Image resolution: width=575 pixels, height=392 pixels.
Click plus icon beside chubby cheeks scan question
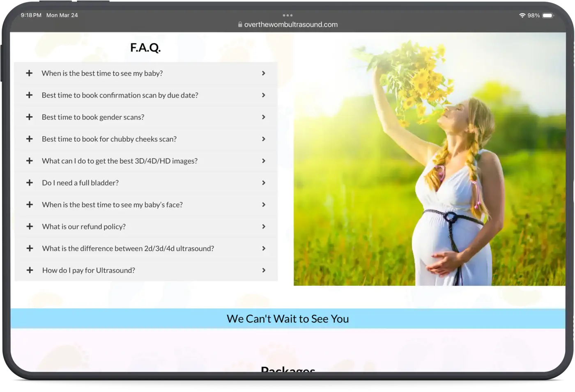pyautogui.click(x=29, y=139)
